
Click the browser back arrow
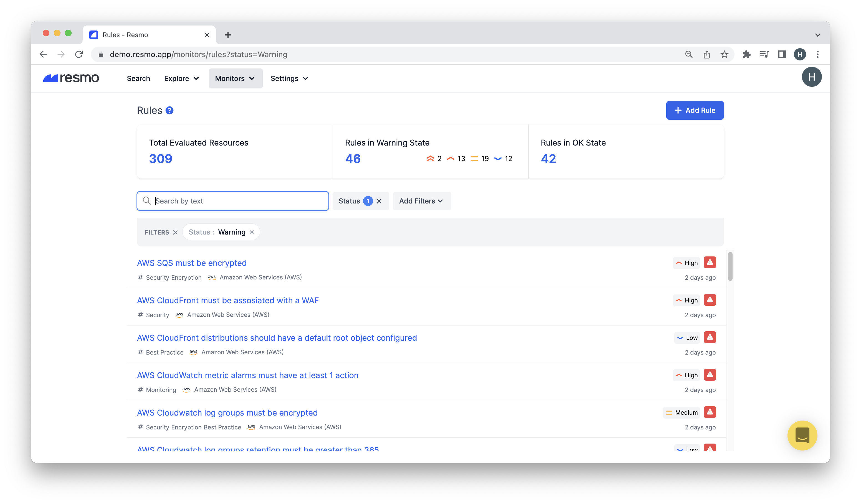[x=43, y=54]
